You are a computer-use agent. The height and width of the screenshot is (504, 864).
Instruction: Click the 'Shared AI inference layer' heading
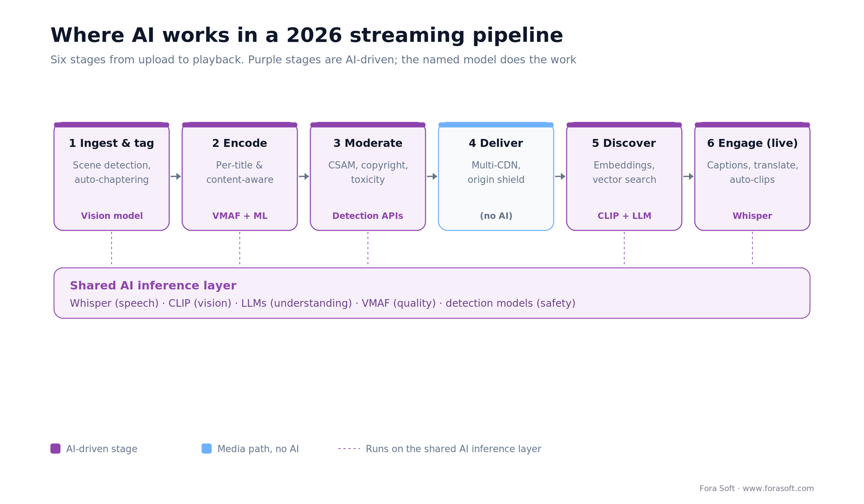click(153, 286)
